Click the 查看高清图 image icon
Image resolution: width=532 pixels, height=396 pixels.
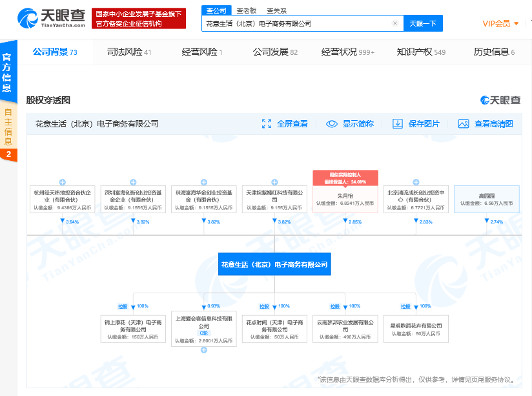464,123
